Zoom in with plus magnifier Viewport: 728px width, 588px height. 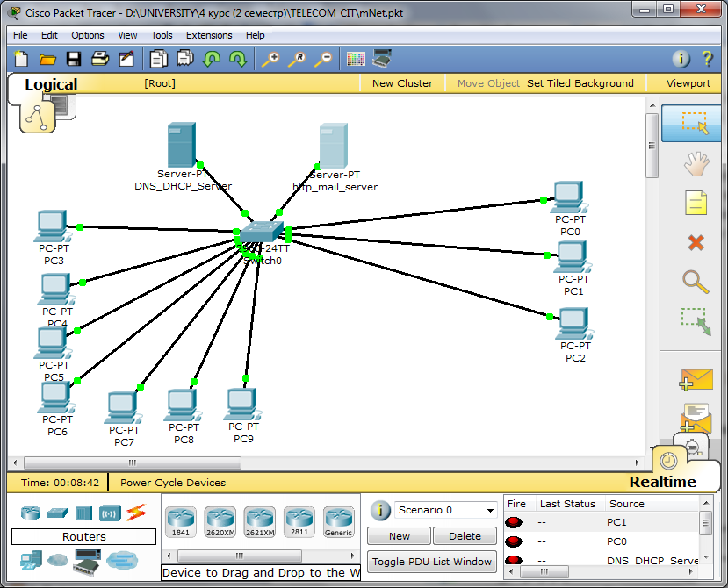tap(270, 59)
